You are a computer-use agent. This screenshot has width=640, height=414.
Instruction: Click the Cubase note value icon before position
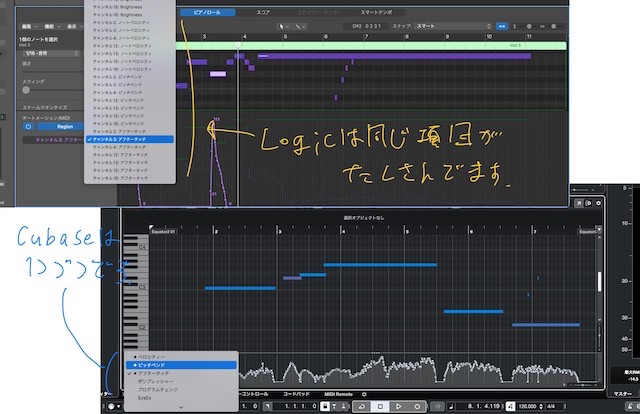[451, 406]
